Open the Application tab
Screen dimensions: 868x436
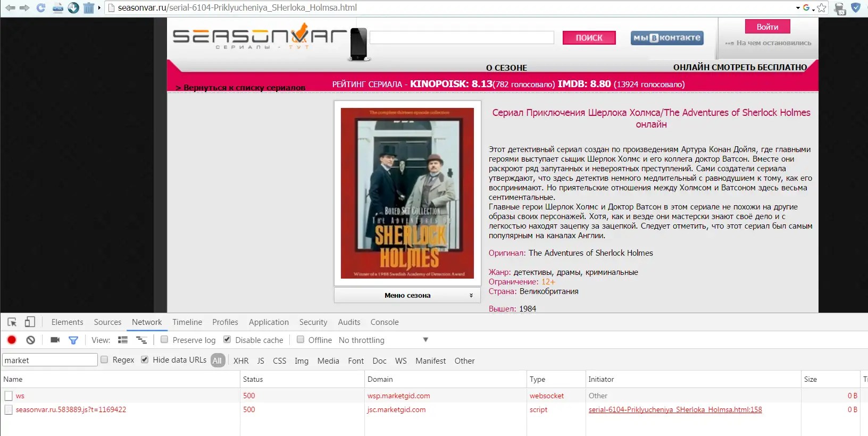tap(269, 322)
